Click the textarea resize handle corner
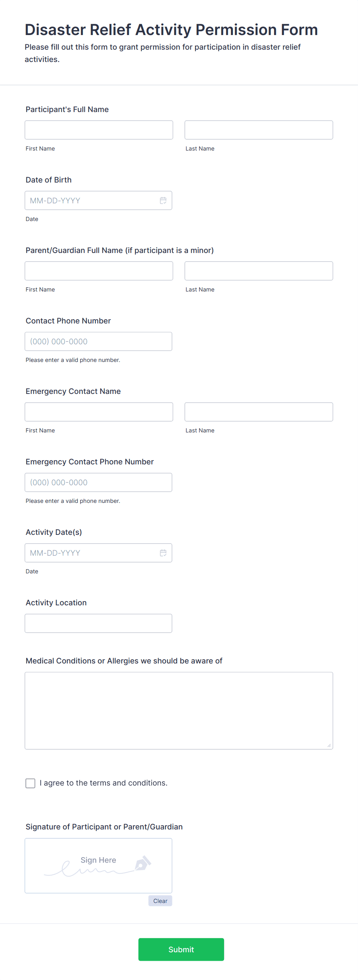 pos(329,745)
